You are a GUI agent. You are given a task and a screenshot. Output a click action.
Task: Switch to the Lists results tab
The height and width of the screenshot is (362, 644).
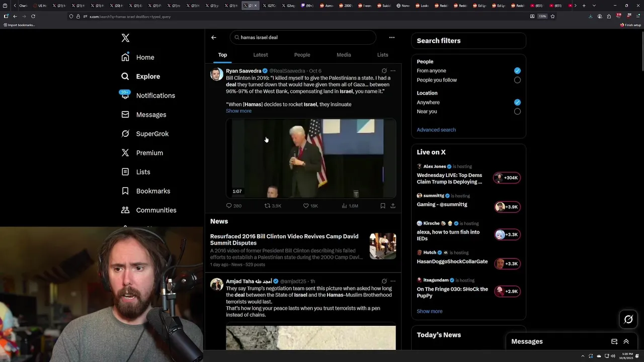coord(382,55)
